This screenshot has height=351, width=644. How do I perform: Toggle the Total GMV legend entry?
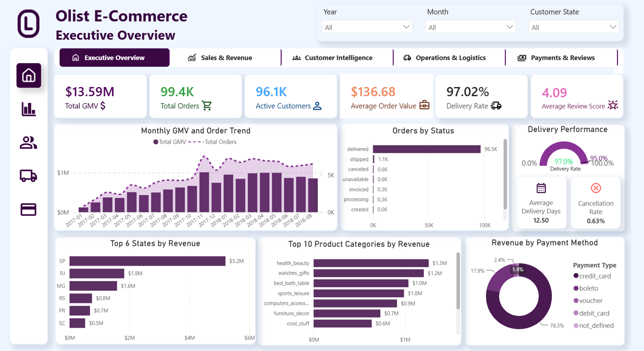click(170, 142)
